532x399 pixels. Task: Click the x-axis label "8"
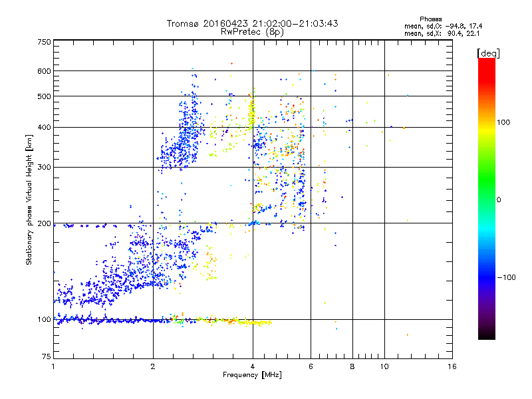click(x=352, y=366)
